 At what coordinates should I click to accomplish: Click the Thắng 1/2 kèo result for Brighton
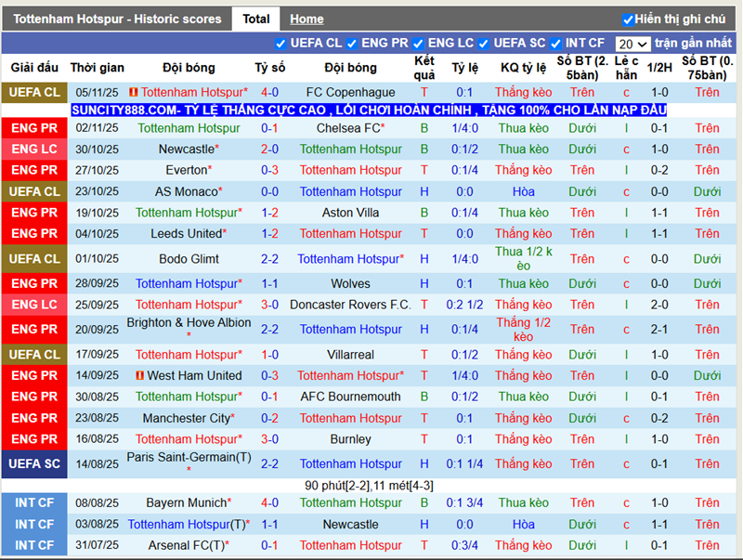[x=523, y=330]
